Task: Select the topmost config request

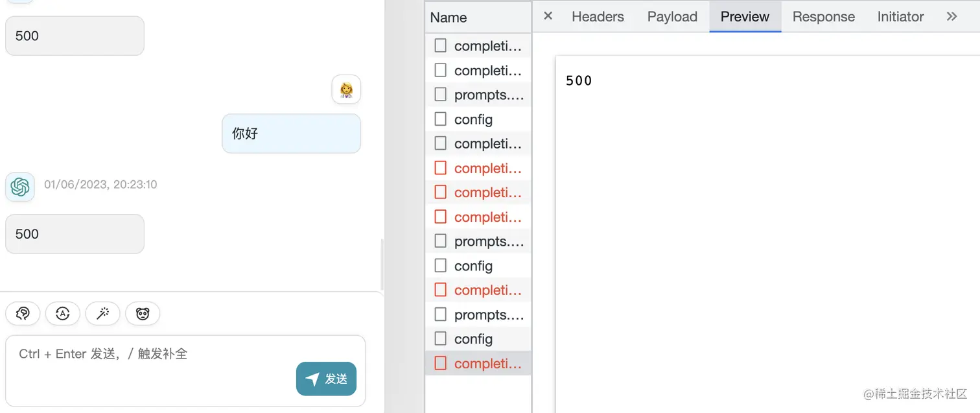Action: click(x=478, y=119)
